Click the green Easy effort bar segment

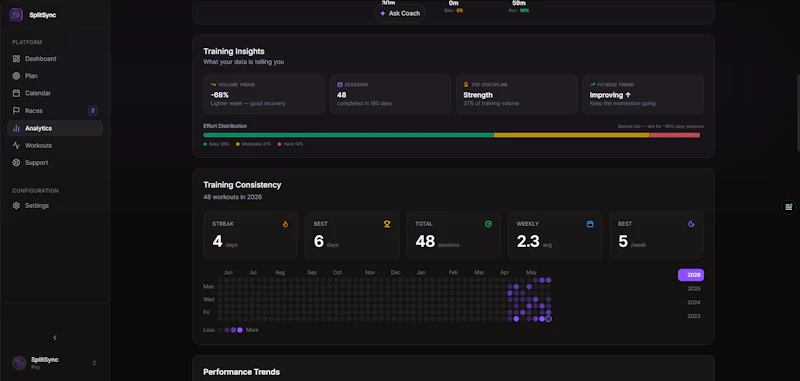(348, 135)
